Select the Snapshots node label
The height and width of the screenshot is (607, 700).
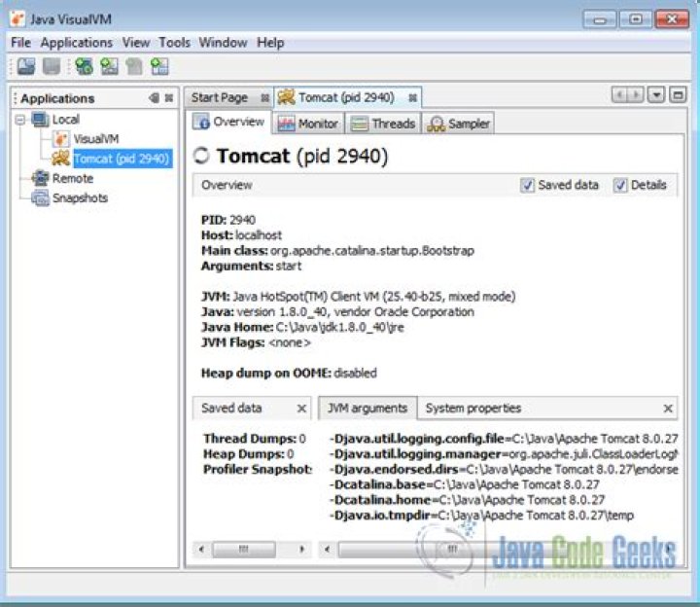click(80, 197)
